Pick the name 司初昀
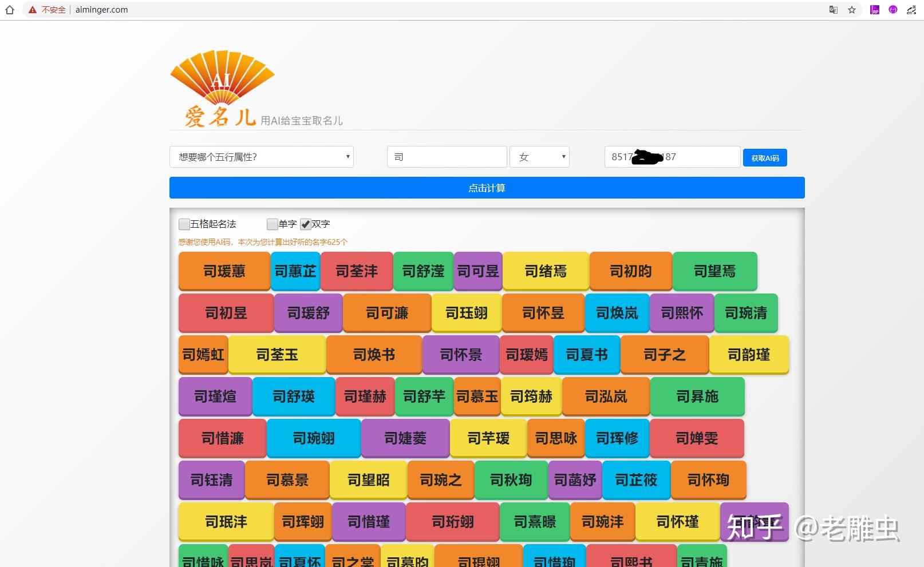 (x=631, y=271)
